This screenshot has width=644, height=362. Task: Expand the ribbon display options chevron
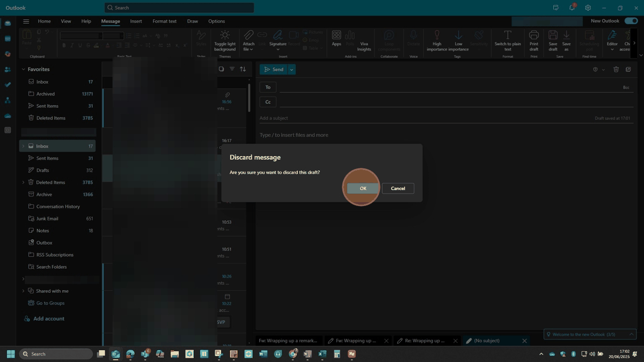[640, 55]
